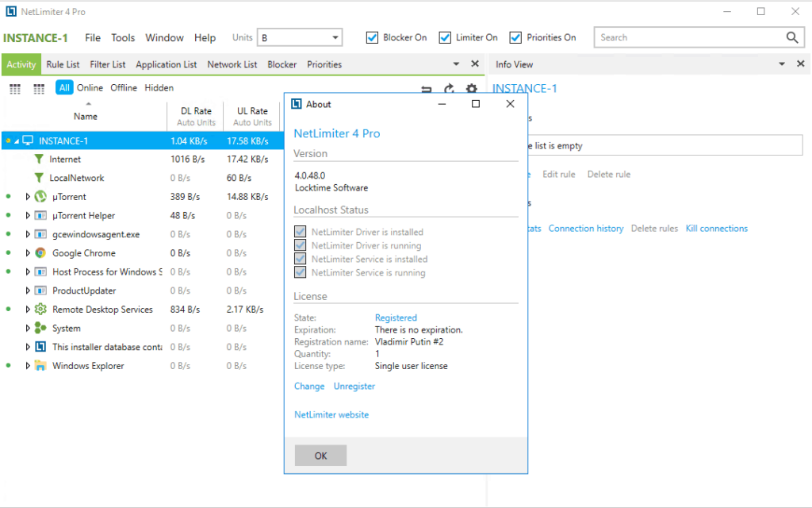
Task: Expand the Google Chrome tree row
Action: (x=28, y=253)
